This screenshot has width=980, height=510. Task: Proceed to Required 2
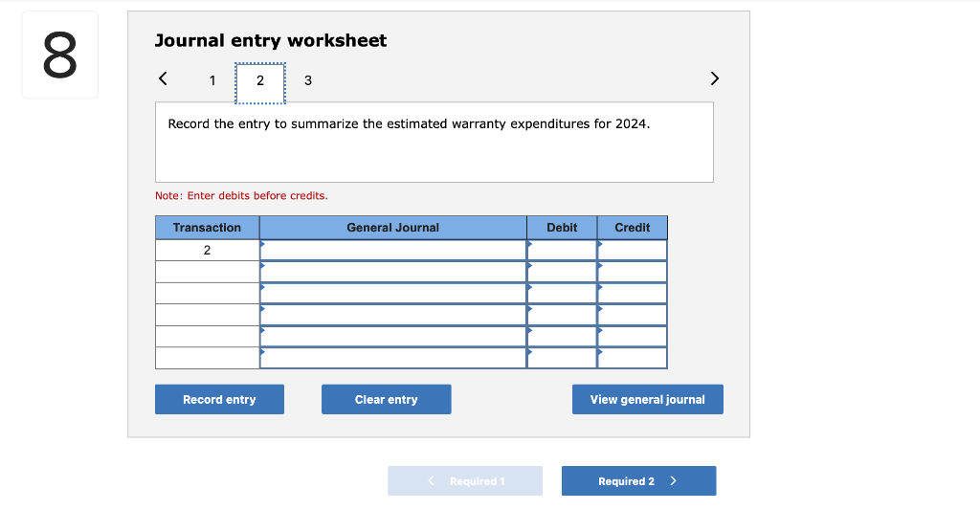638,480
